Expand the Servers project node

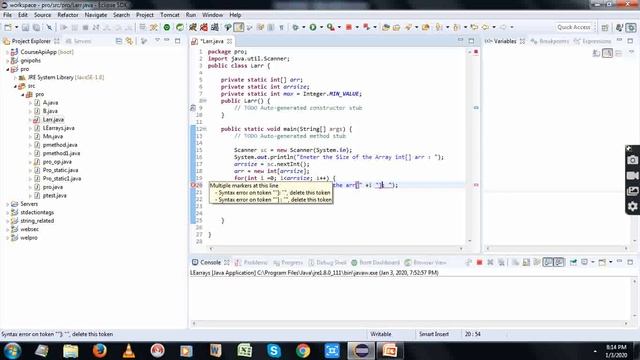point(7,204)
